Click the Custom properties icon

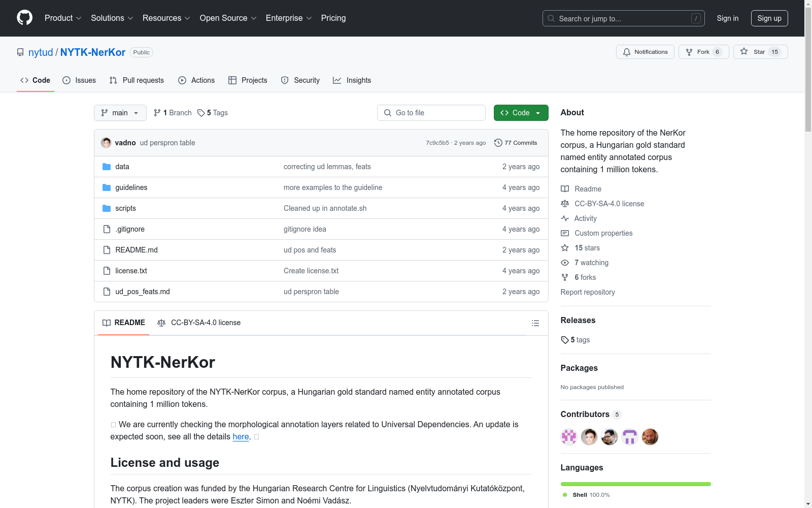point(565,233)
